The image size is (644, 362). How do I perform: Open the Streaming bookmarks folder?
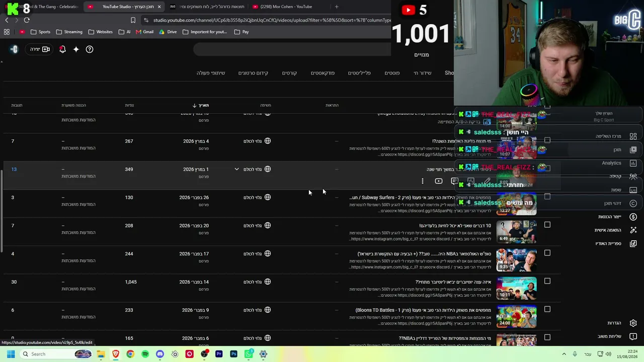69,32
